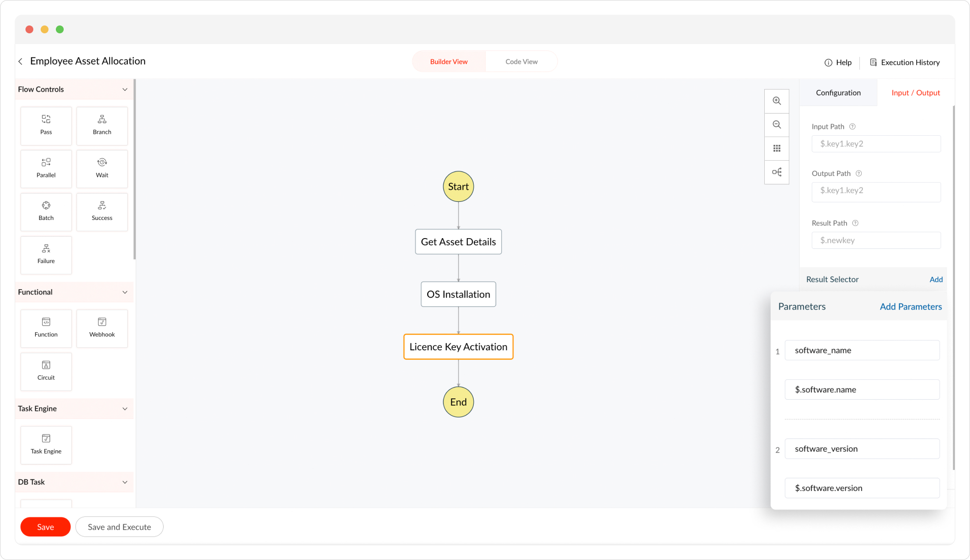
Task: Open the Configuration tab
Action: [x=838, y=93]
